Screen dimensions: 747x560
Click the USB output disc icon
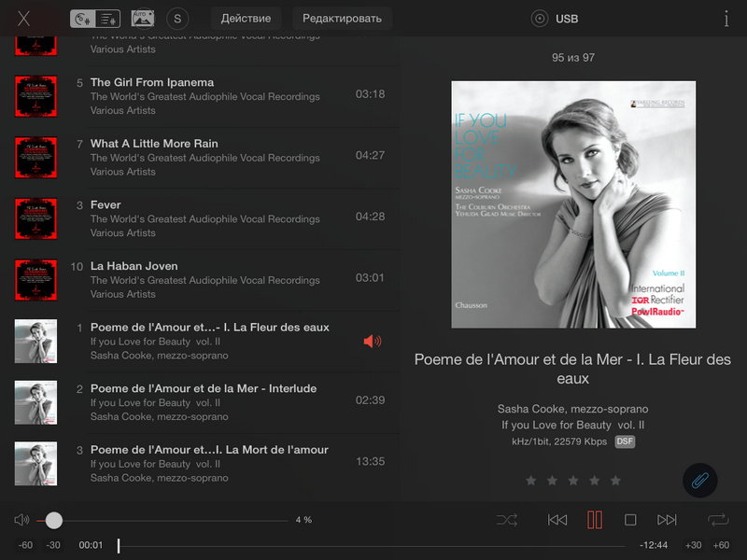[540, 19]
